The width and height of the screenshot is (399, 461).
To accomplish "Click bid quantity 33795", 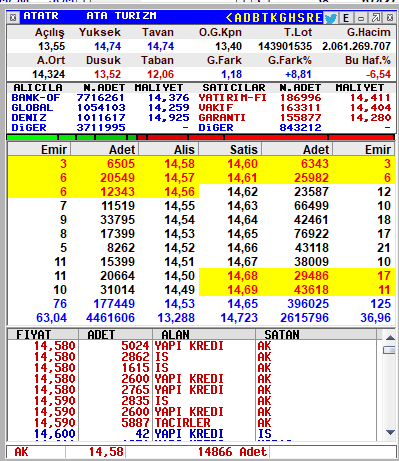I will point(118,220).
